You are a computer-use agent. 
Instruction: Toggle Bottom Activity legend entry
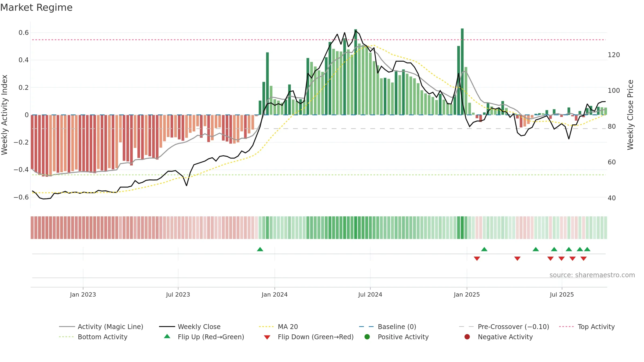point(93,337)
